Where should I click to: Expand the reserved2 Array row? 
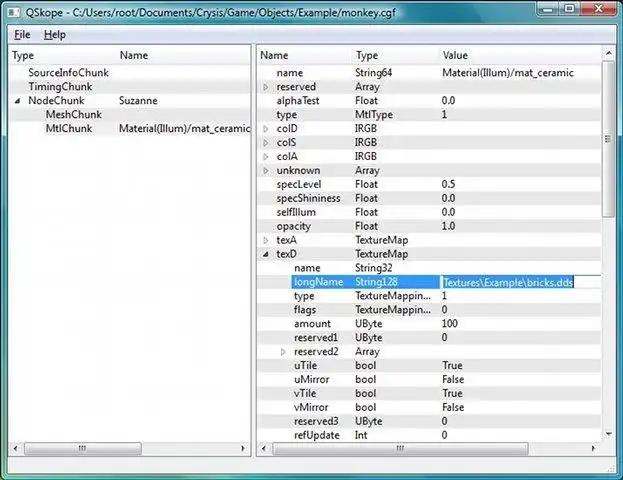tap(283, 352)
